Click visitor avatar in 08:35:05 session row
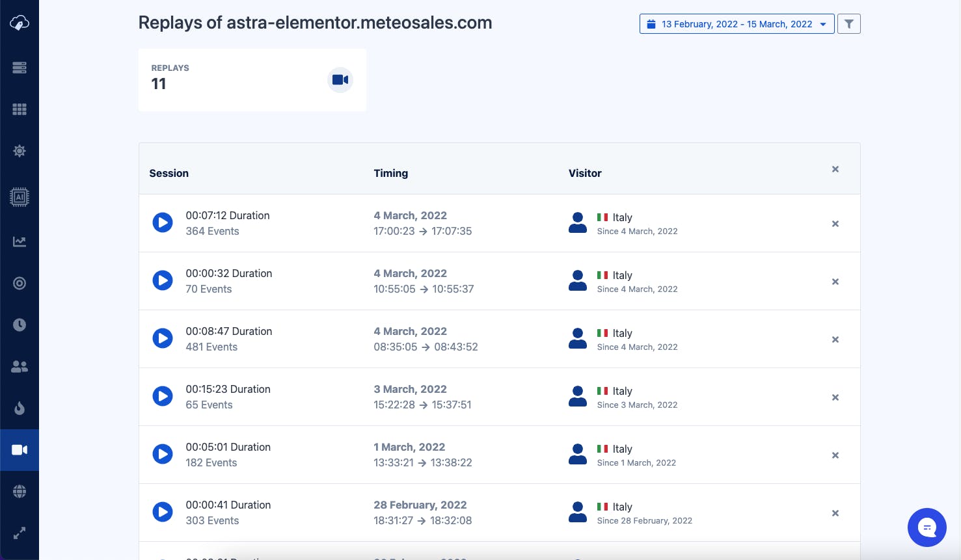The width and height of the screenshot is (961, 560). tap(578, 338)
